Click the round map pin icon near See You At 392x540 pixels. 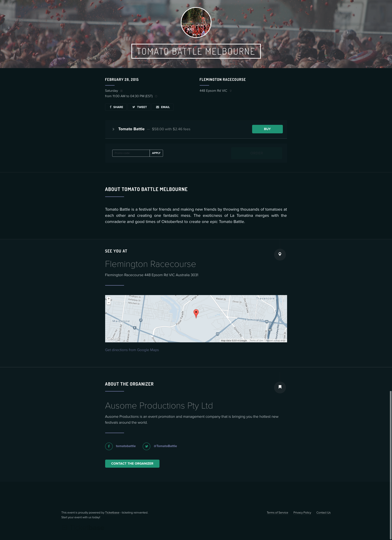(x=280, y=254)
